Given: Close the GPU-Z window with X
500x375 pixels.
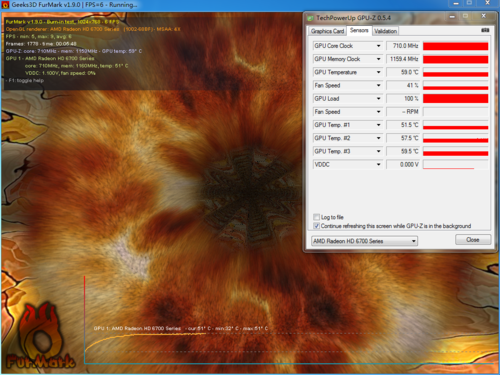Looking at the screenshot, I should [x=484, y=16].
